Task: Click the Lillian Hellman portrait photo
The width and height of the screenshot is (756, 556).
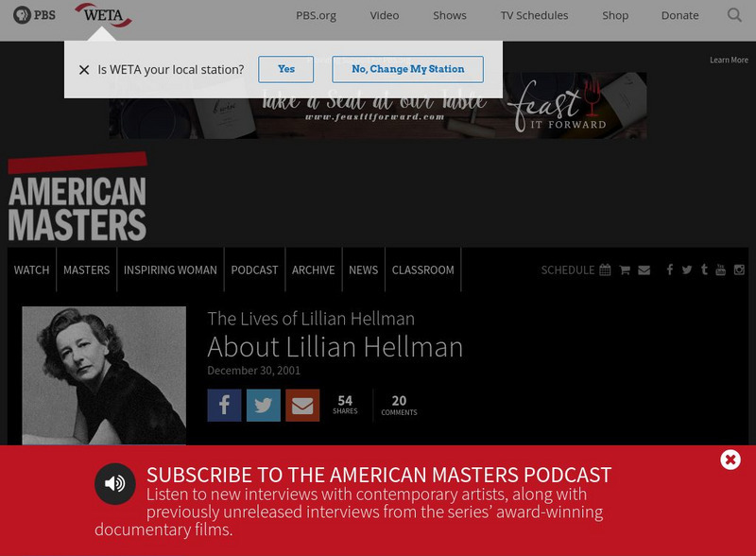Action: click(x=106, y=376)
